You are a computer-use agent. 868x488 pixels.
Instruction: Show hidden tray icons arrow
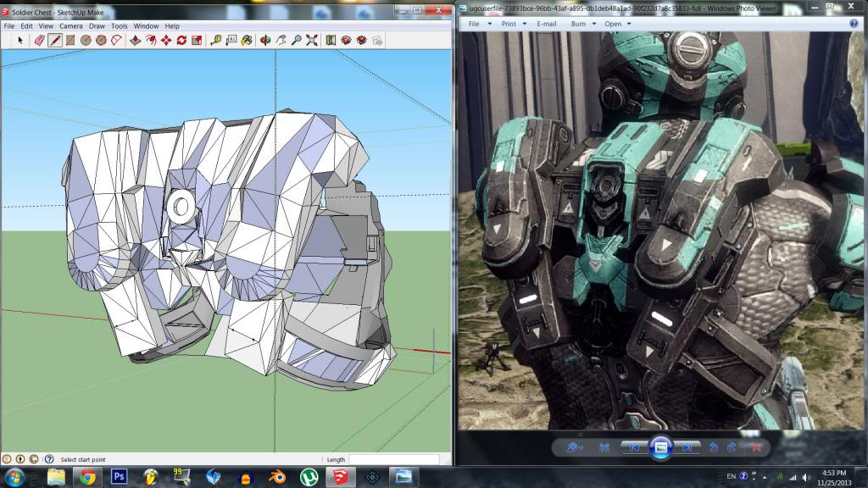pyautogui.click(x=765, y=477)
